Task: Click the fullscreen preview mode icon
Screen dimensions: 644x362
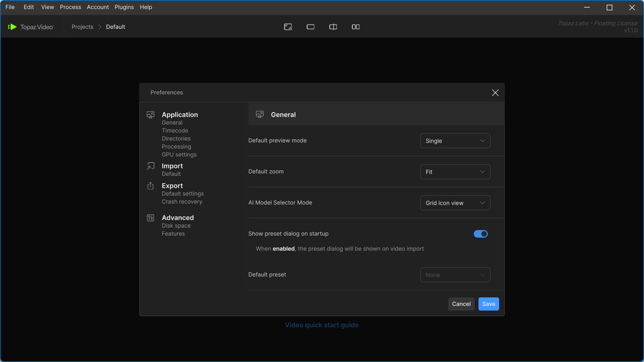Action: point(288,27)
